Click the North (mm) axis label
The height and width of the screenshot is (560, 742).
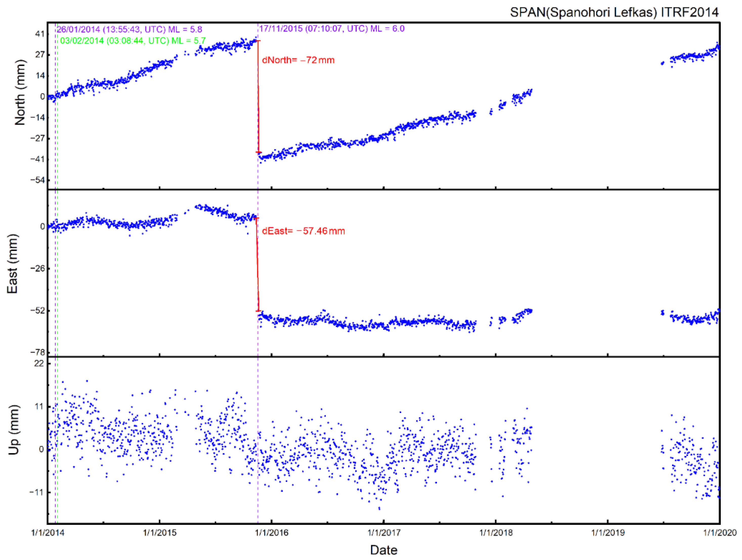tap(20, 92)
